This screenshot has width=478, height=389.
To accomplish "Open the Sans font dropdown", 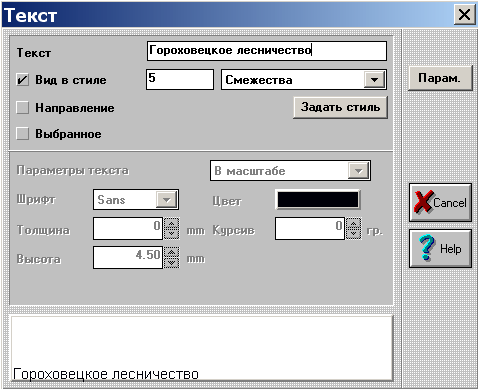I will (x=167, y=200).
